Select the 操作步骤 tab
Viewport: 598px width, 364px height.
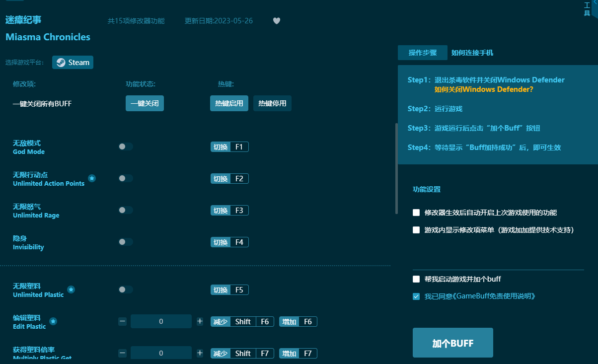pyautogui.click(x=423, y=53)
